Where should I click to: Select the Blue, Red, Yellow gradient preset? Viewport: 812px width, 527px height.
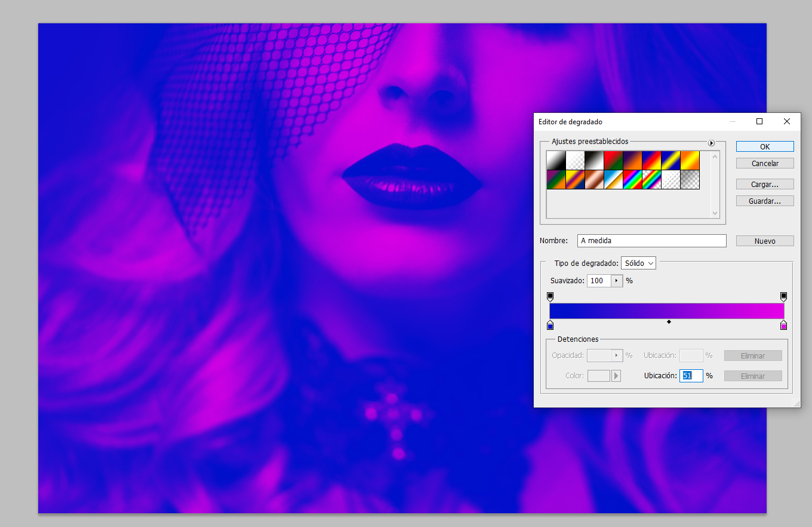651,160
